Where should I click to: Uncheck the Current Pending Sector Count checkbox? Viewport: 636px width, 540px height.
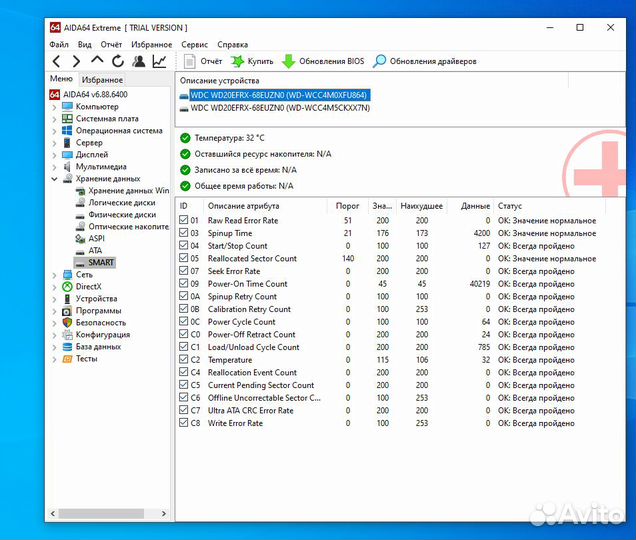click(x=183, y=385)
